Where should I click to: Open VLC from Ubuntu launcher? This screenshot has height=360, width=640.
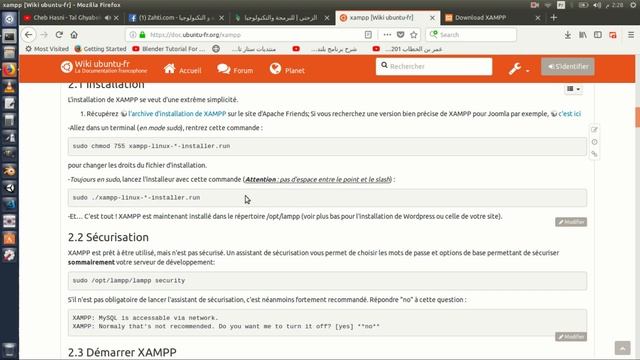point(9,87)
